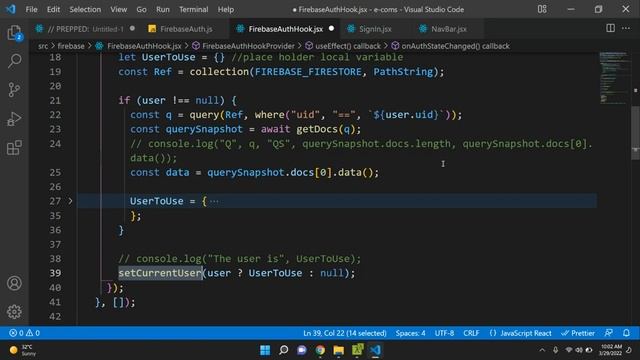
Task: Change the UTF-8 encoding setting
Action: coord(444,333)
